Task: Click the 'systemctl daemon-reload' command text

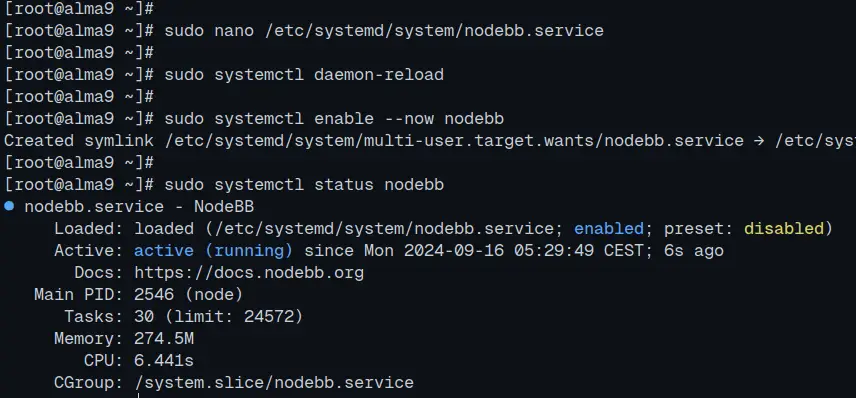Action: coord(329,74)
